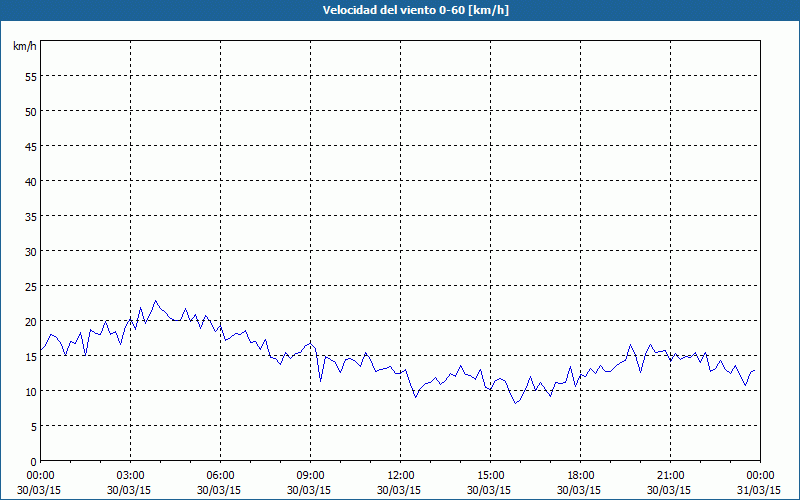Image resolution: width=800 pixels, height=500 pixels.
Task: Click the sharp dip just after 09:00
Action: [x=320, y=381]
